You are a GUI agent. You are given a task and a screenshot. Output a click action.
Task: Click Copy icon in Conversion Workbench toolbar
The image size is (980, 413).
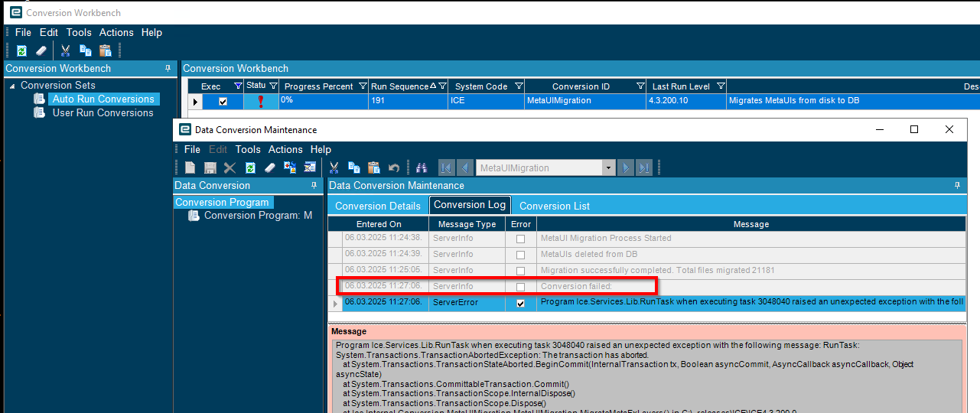(86, 50)
